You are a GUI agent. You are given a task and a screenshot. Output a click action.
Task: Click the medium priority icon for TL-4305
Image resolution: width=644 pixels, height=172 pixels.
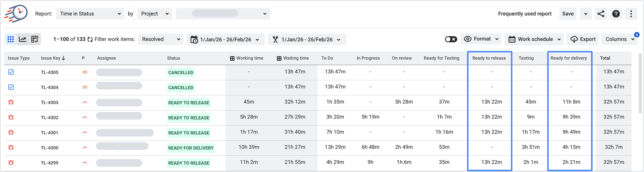85,72
